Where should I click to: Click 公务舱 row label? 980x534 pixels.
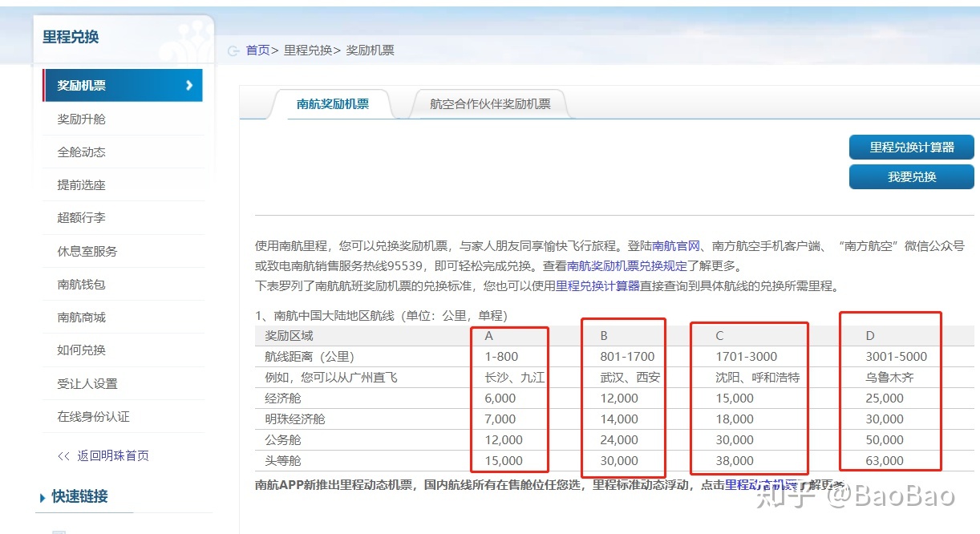coord(282,439)
